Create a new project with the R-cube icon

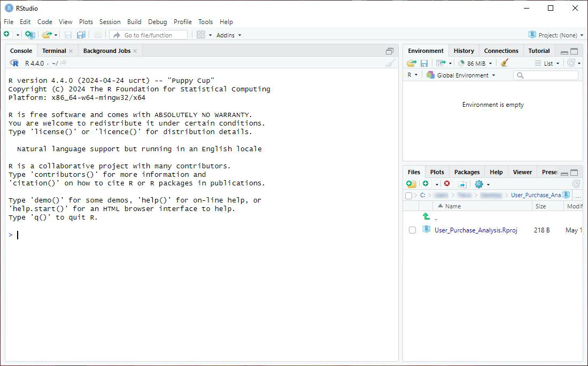(29, 35)
